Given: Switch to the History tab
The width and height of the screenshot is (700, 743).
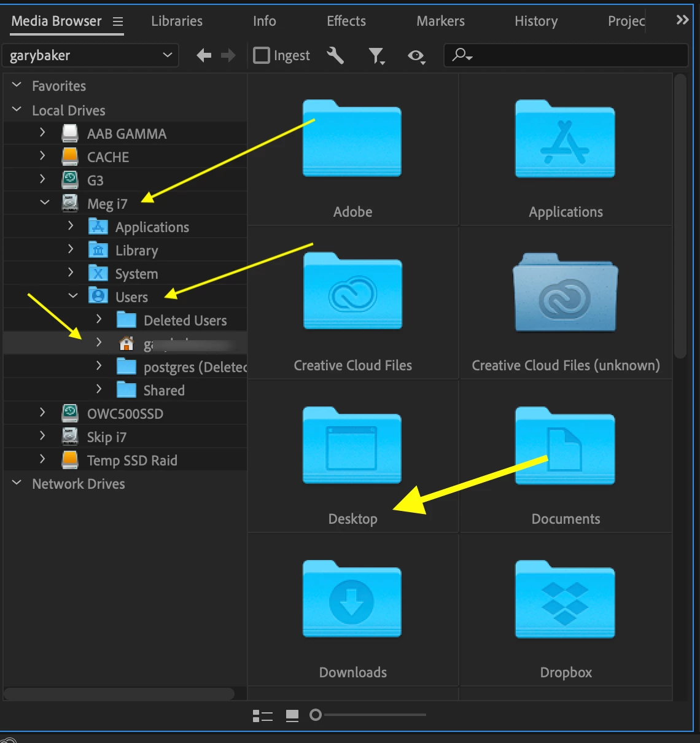Looking at the screenshot, I should point(536,21).
